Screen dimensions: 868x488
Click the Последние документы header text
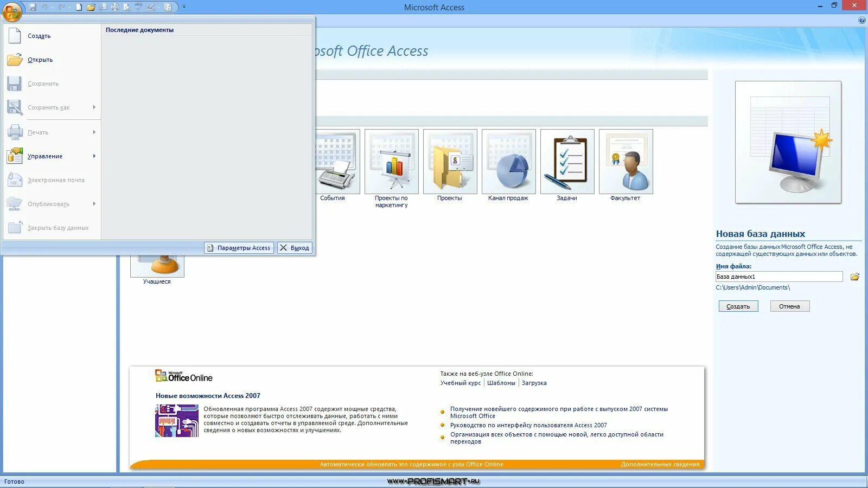coord(139,30)
